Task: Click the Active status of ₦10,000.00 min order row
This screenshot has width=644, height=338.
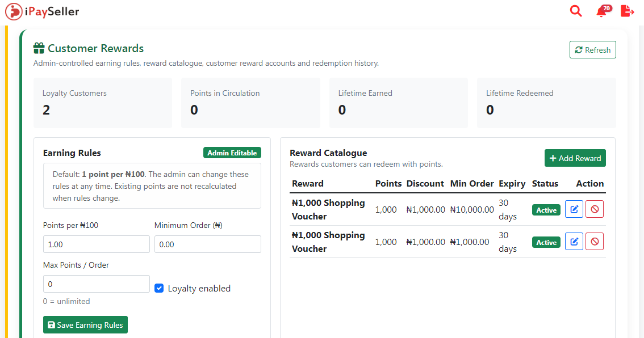Action: [x=546, y=210]
